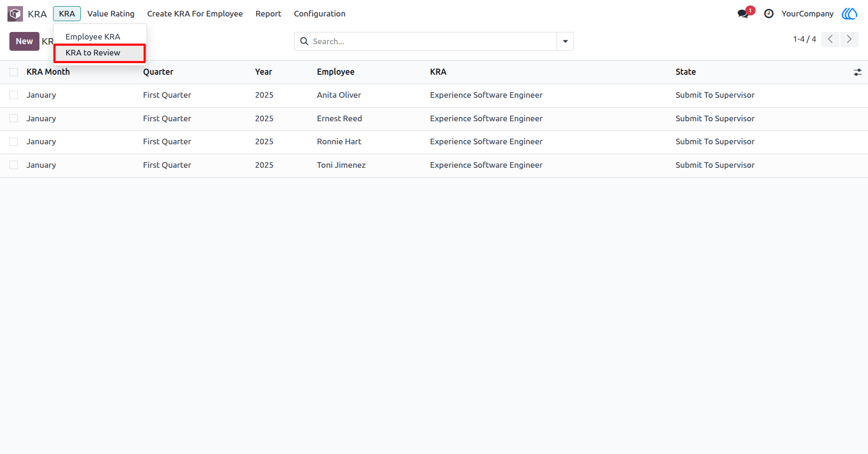
Task: Click First Quarter in Ronnie Hart row
Action: click(x=167, y=141)
